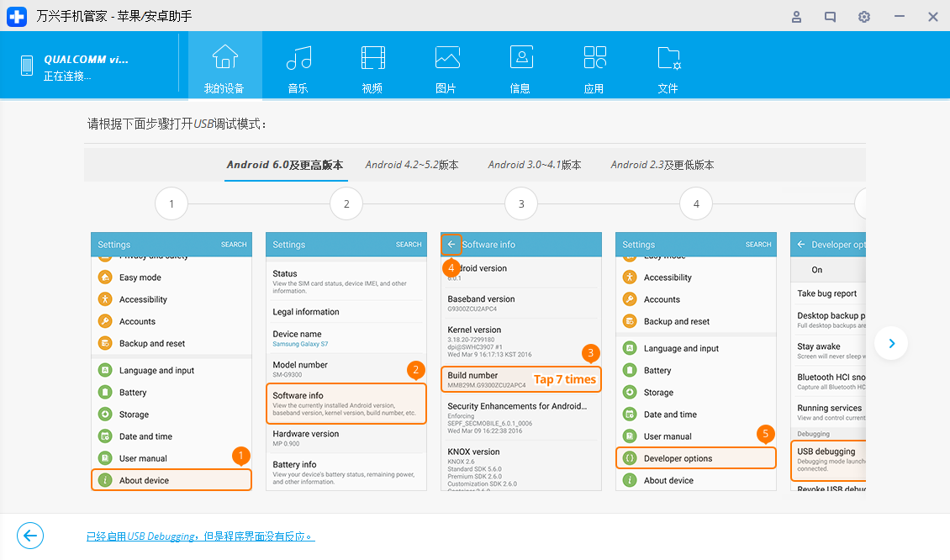Click the Wondershare logo in title bar
The width and height of the screenshot is (950, 560).
17,16
